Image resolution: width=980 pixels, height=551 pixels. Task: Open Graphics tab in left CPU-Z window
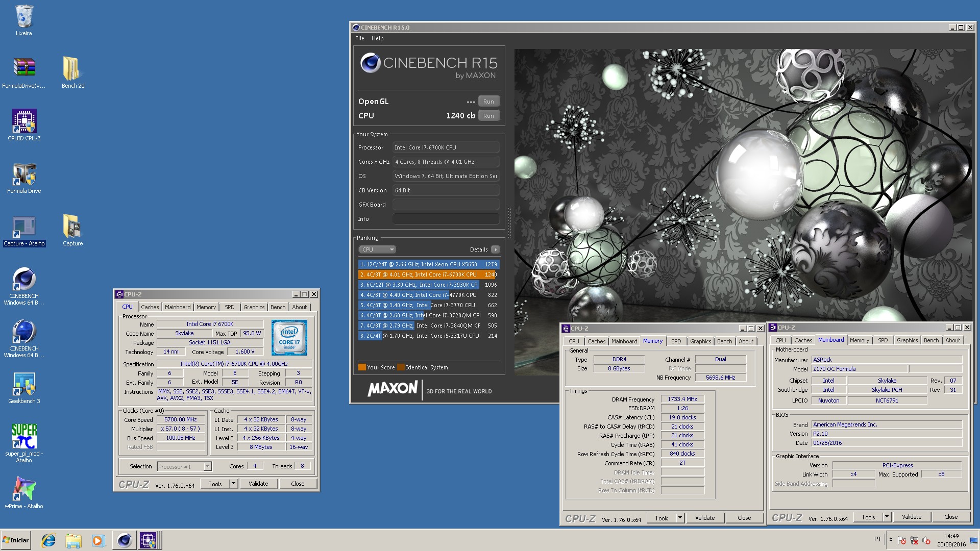(254, 307)
